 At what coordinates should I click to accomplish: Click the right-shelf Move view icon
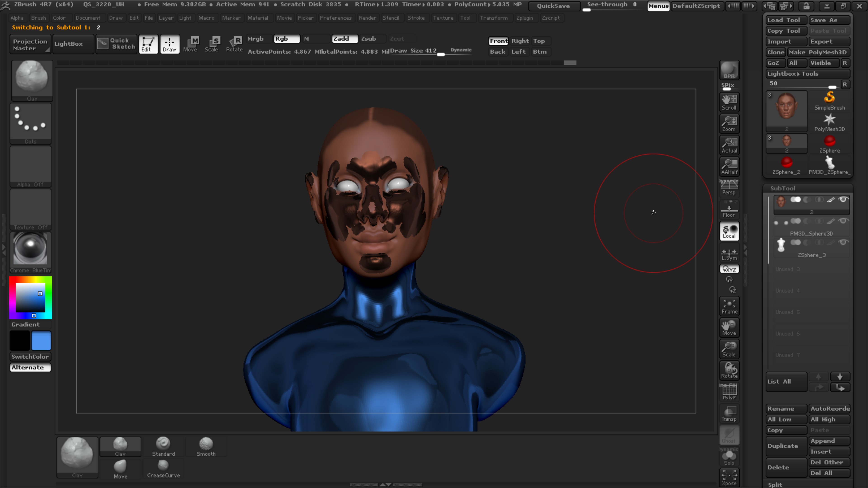(x=729, y=328)
